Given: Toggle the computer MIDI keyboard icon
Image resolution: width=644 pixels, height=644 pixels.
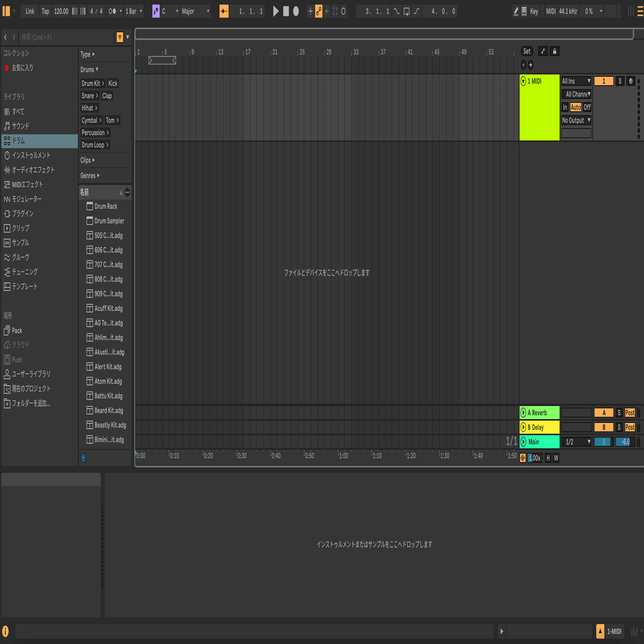Looking at the screenshot, I should (x=524, y=12).
